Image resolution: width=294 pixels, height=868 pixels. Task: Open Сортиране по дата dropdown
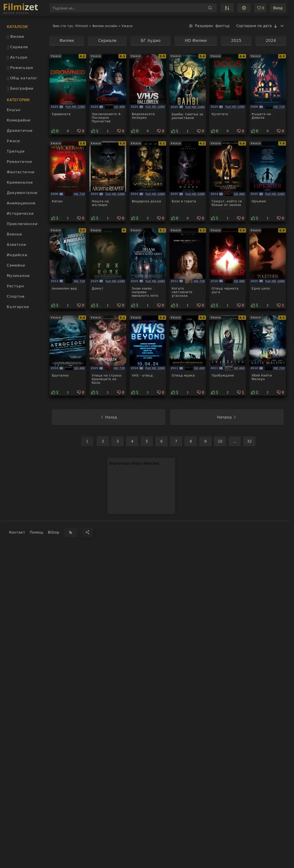click(260, 26)
